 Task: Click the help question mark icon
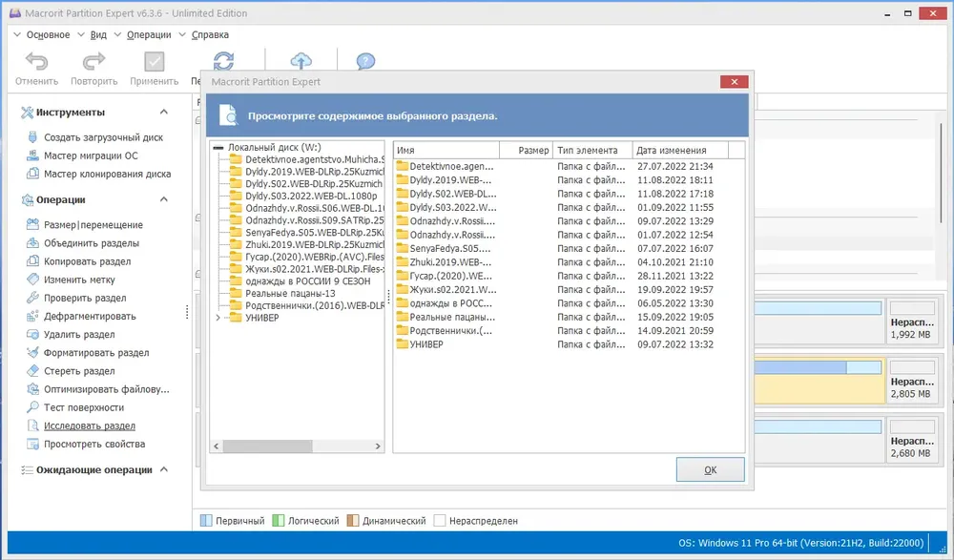[365, 61]
